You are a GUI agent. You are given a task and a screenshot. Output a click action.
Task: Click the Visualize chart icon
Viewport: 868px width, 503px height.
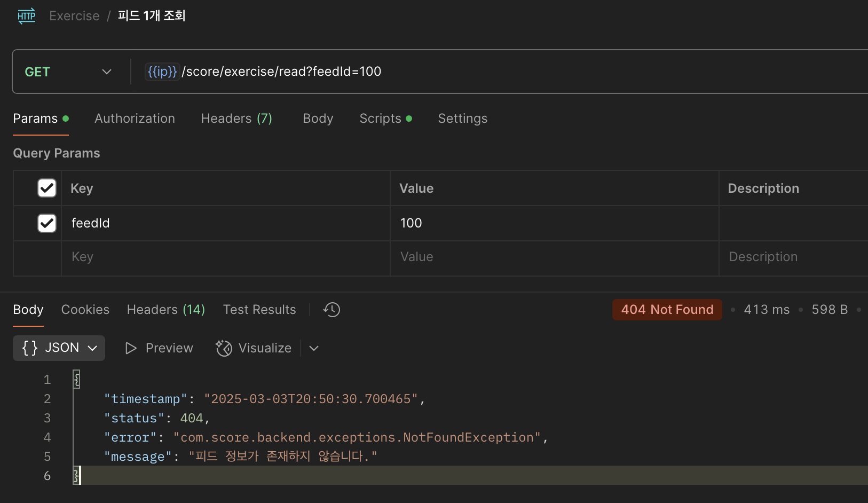(x=224, y=348)
